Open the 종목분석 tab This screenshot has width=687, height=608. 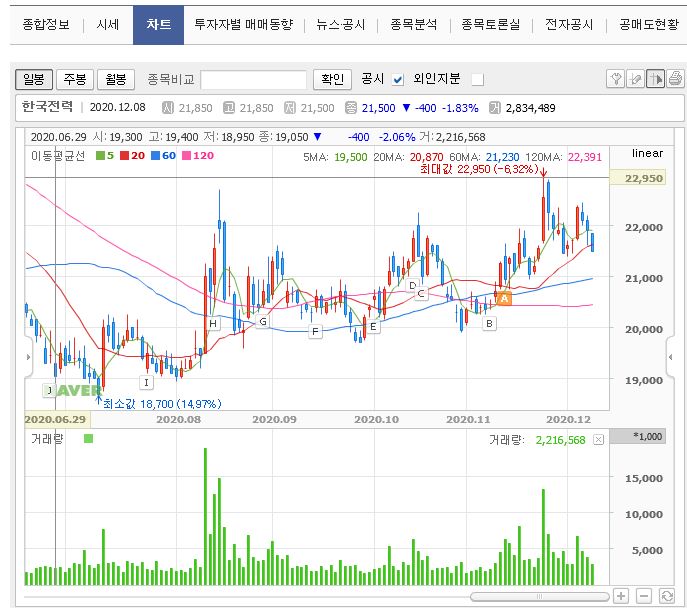pos(414,25)
